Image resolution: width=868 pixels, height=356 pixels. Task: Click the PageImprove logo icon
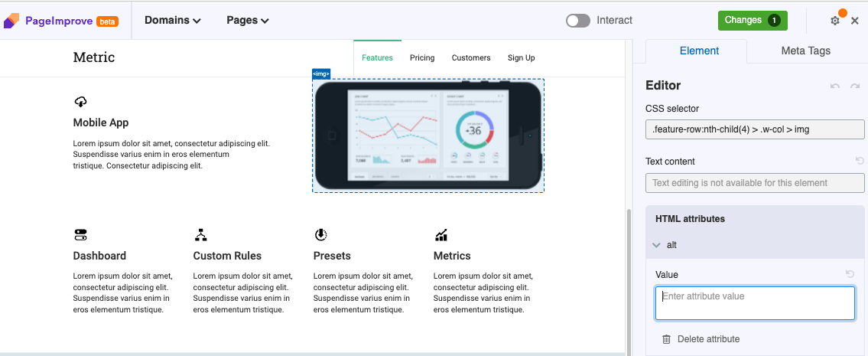coord(11,21)
